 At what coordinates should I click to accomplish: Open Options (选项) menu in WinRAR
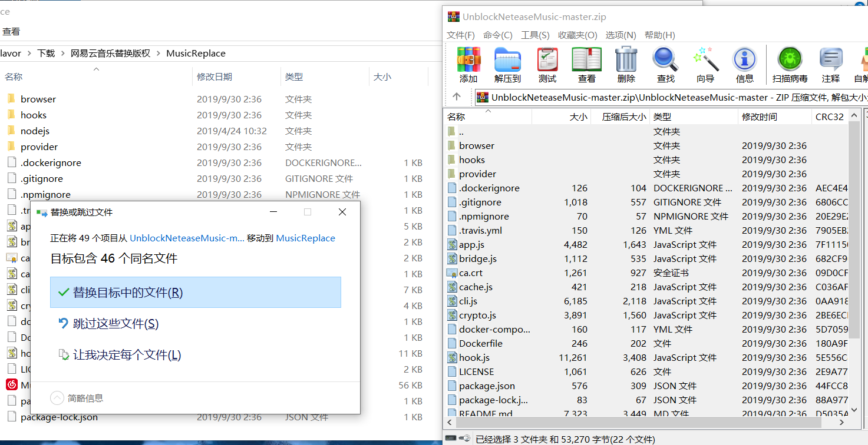[x=621, y=35]
